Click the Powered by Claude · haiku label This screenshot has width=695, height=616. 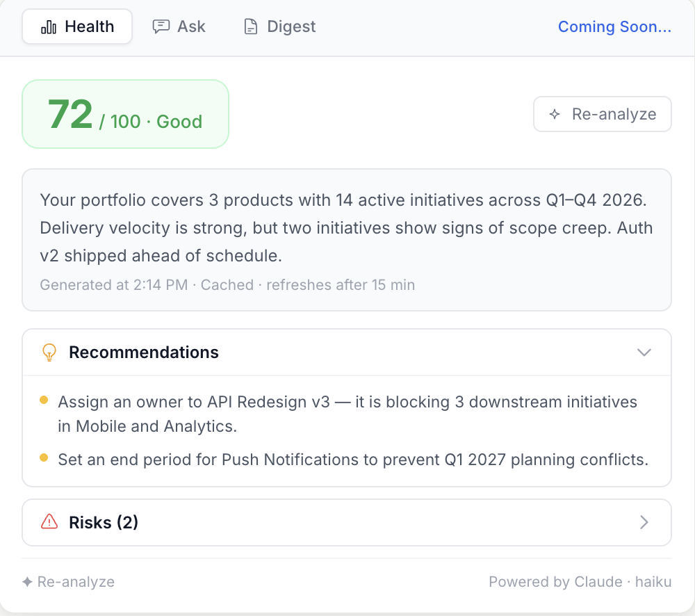(580, 581)
